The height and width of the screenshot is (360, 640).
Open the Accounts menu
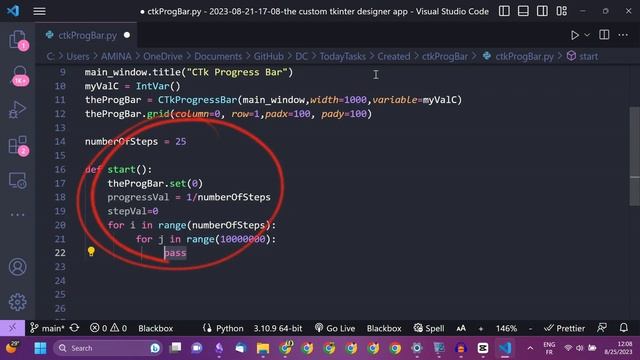[x=18, y=267]
